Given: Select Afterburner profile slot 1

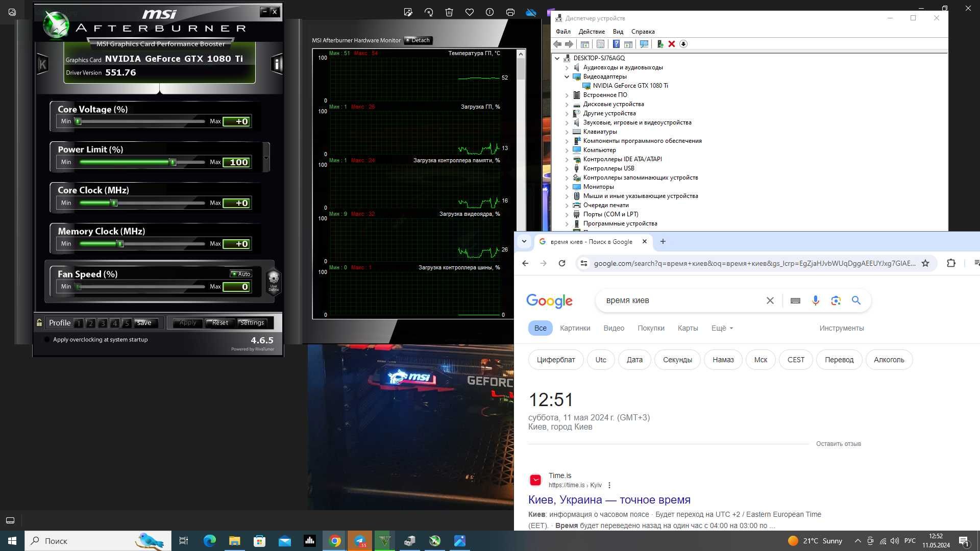Looking at the screenshot, I should (x=79, y=323).
